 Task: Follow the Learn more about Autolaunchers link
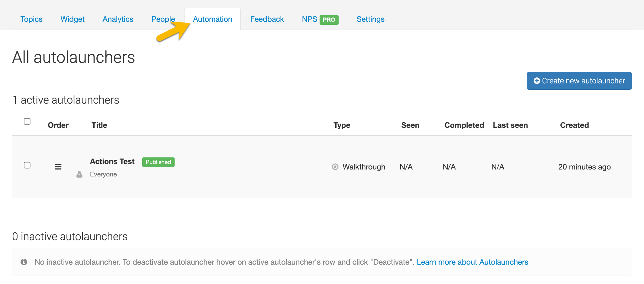472,262
